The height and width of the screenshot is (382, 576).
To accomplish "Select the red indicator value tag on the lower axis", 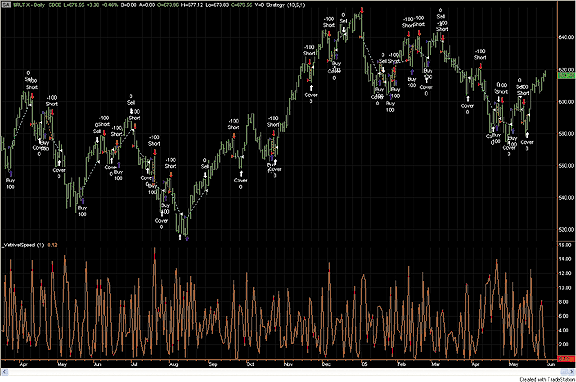I will (566, 358).
